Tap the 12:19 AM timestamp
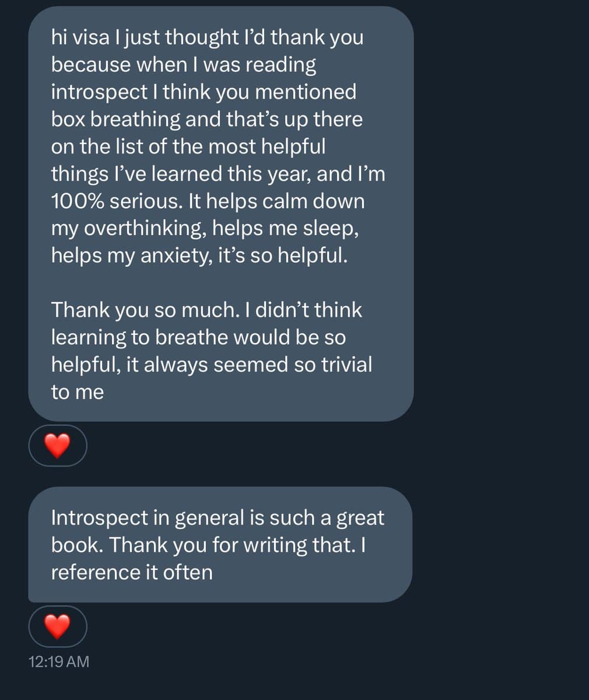Viewport: 589px width, 700px height. pyautogui.click(x=59, y=661)
